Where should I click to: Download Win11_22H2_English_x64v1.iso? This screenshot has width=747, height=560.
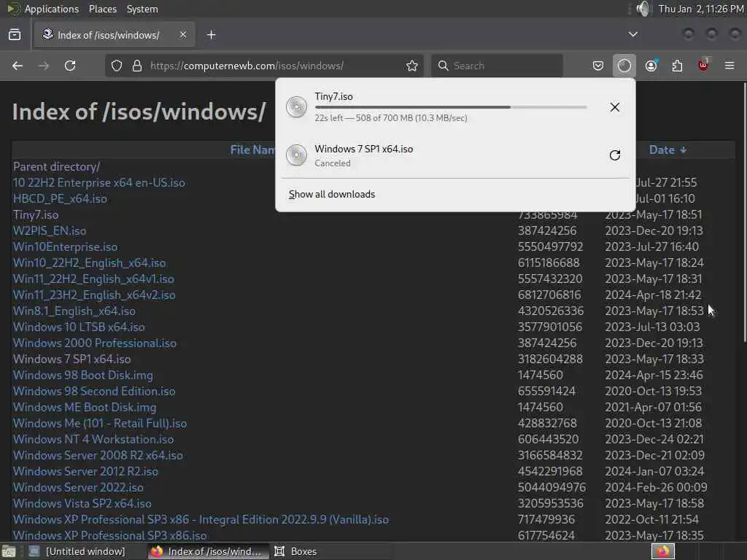pyautogui.click(x=93, y=279)
